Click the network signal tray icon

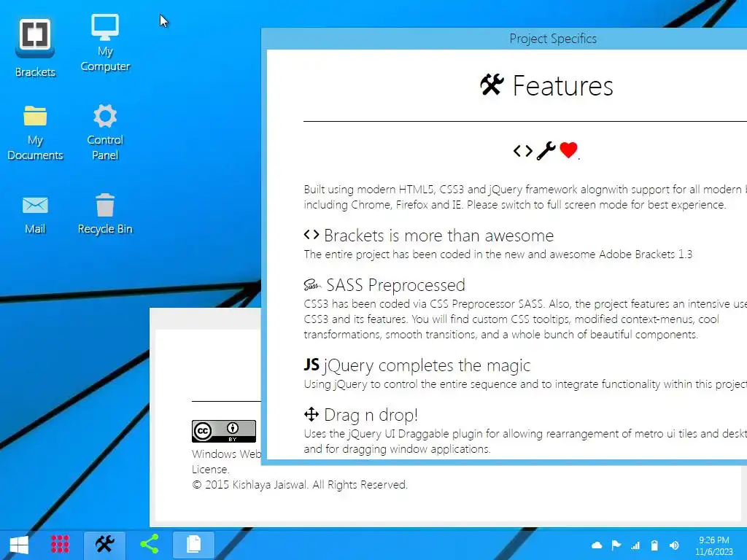(x=635, y=545)
